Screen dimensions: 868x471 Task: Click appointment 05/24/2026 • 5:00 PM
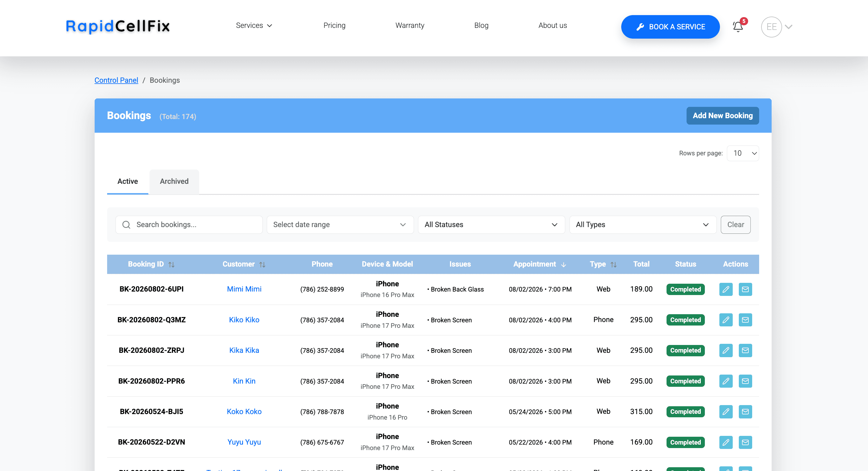pos(540,412)
